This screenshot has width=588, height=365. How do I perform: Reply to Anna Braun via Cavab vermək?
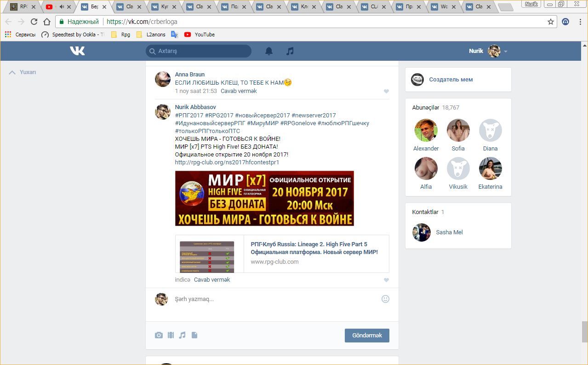(239, 91)
